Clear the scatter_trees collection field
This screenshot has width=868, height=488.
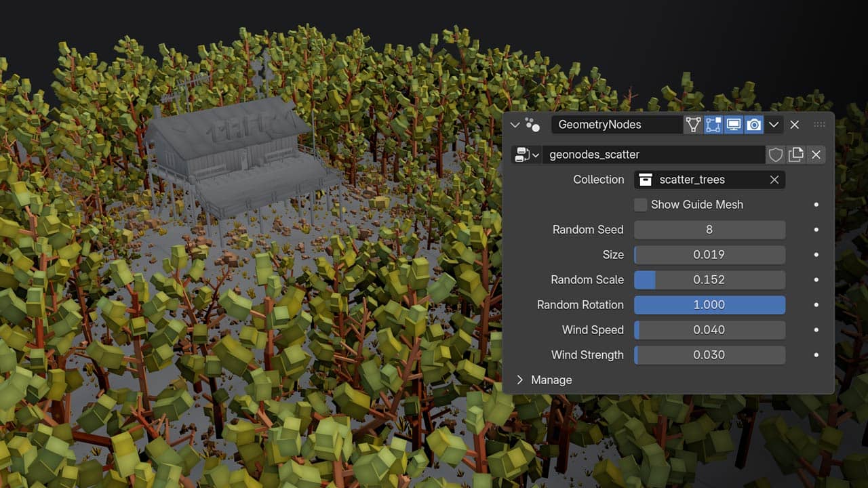774,180
